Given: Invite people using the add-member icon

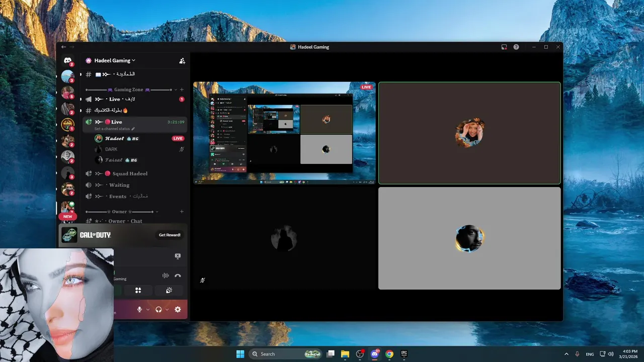Looking at the screenshot, I should click(182, 61).
